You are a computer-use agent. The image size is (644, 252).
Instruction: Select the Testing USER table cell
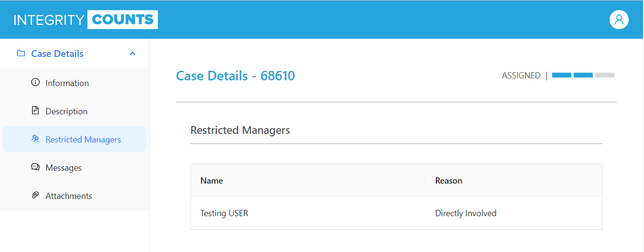pos(224,213)
